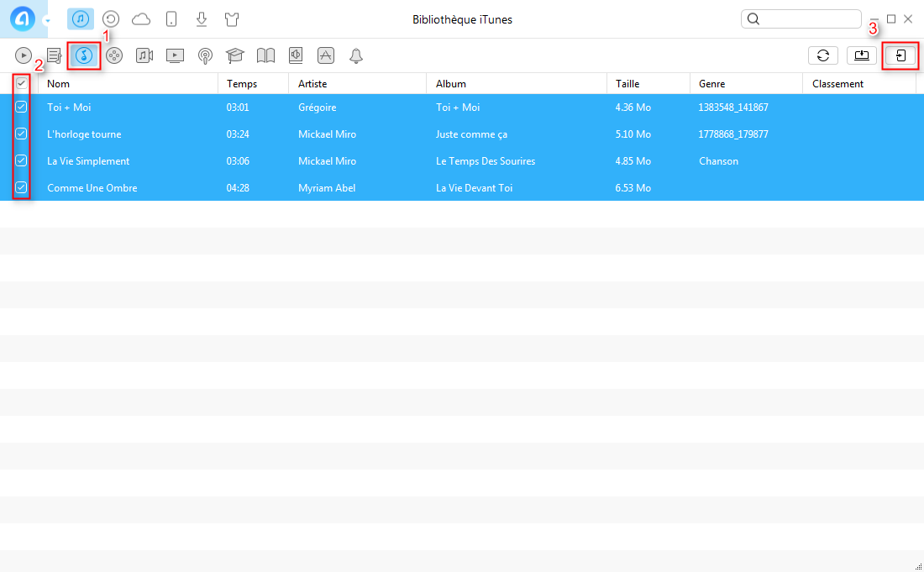This screenshot has width=924, height=572.
Task: Click duration 03:24
Action: coord(238,134)
